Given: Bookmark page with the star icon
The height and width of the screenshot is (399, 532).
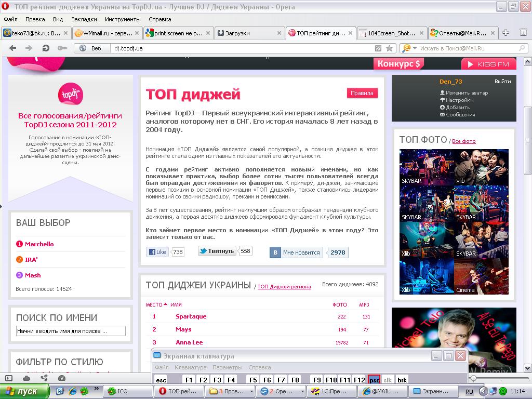Looking at the screenshot, I should click(389, 48).
